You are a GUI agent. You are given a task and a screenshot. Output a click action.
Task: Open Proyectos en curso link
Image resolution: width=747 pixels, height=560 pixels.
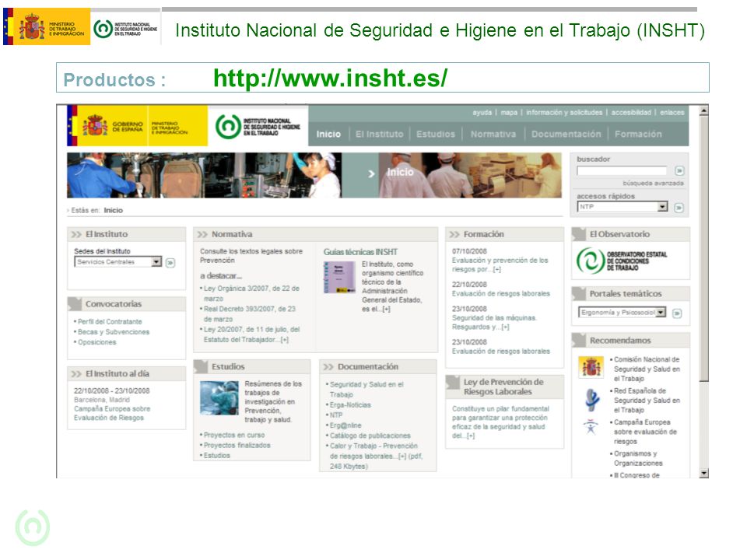click(x=234, y=435)
